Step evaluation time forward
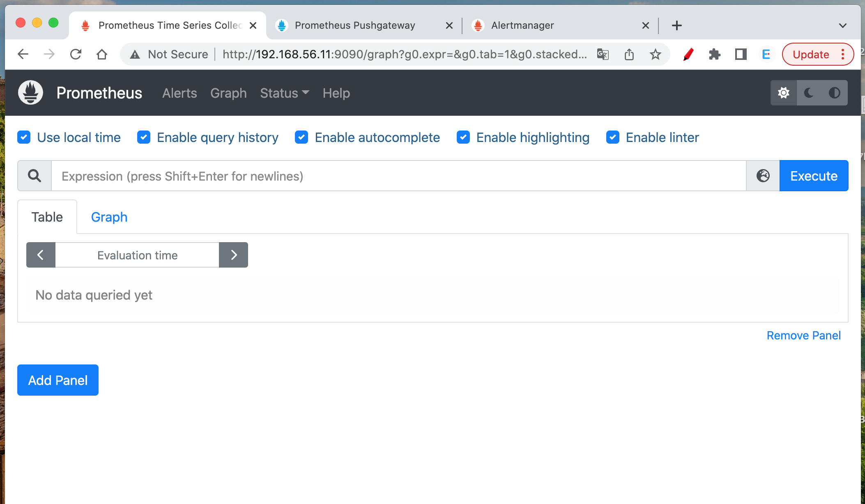865x504 pixels. pyautogui.click(x=234, y=255)
